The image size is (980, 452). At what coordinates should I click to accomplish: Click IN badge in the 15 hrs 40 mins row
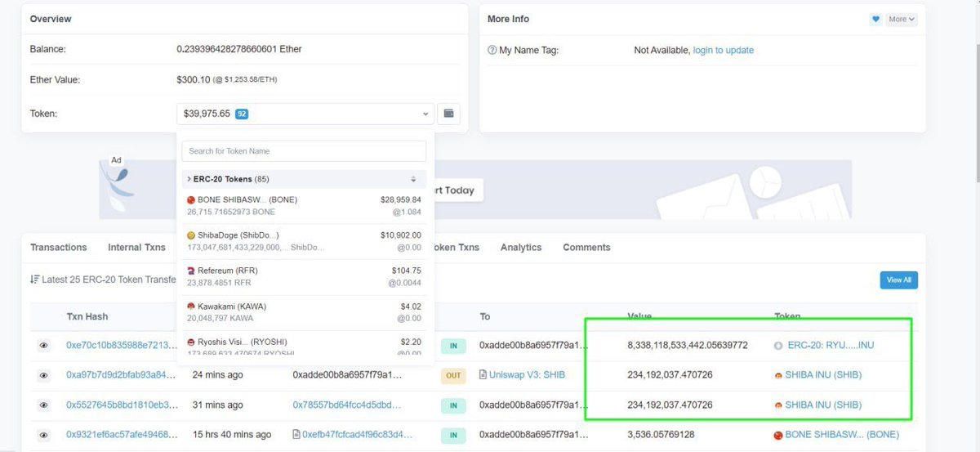click(x=453, y=435)
